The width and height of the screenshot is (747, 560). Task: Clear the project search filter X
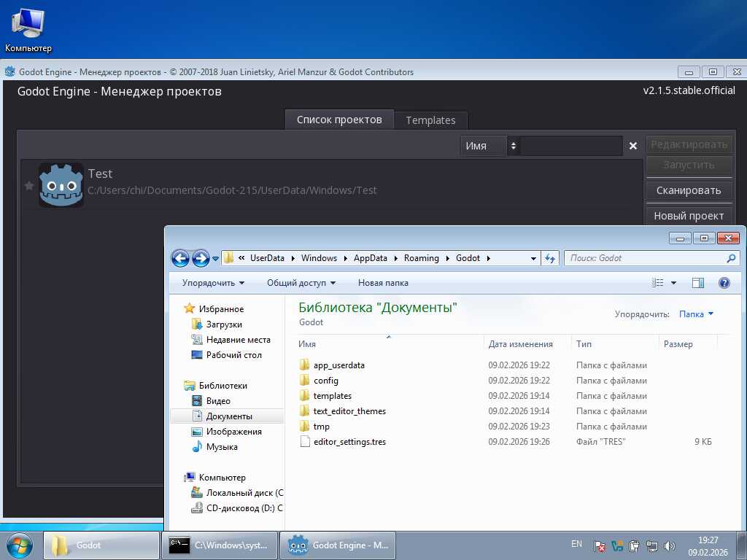coord(633,146)
